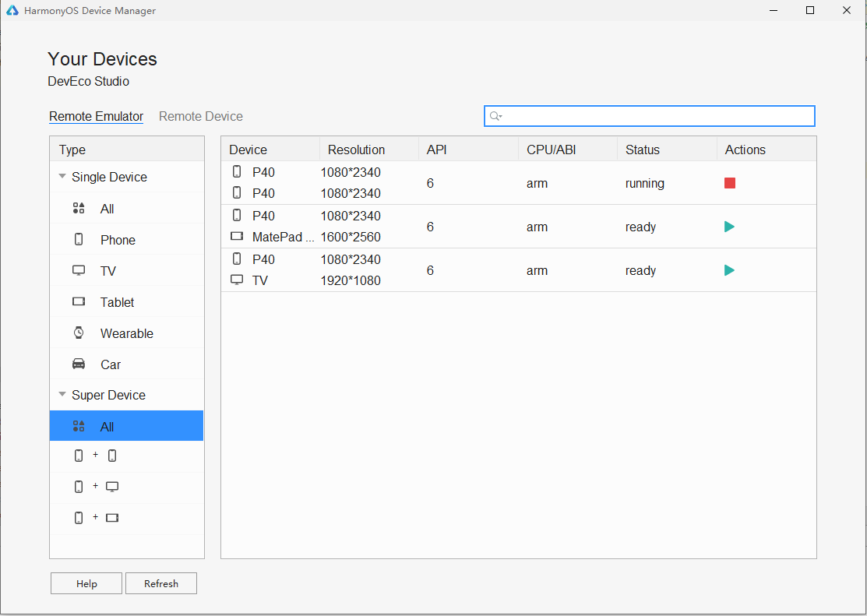This screenshot has width=867, height=616.
Task: Start the P40 and TV super device
Action: [x=729, y=269]
